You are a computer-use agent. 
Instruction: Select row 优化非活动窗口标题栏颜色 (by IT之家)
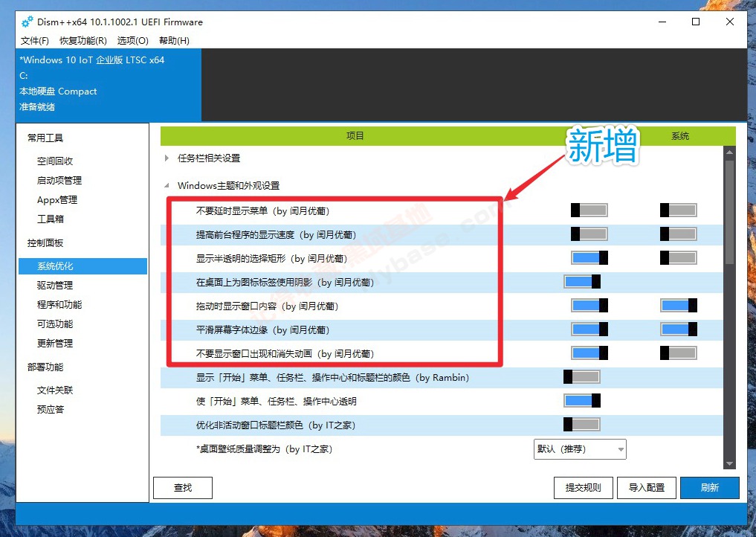click(442, 425)
